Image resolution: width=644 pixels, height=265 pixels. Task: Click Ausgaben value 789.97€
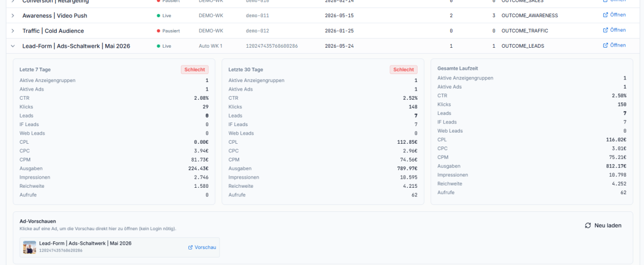[x=407, y=168]
